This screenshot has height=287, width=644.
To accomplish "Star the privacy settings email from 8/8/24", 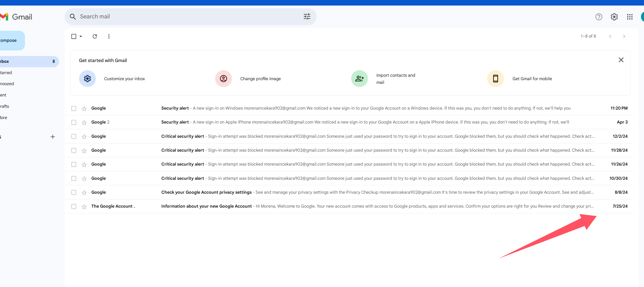I will pos(84,193).
